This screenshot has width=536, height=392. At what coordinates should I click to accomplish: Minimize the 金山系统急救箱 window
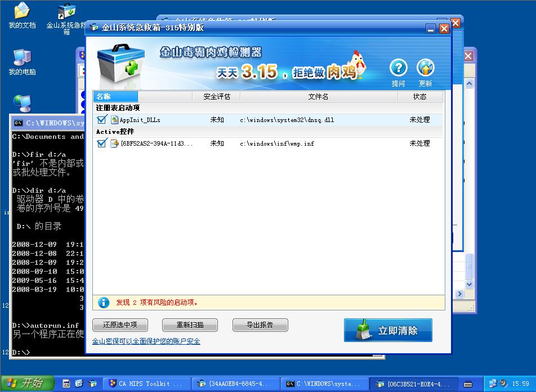(431, 29)
